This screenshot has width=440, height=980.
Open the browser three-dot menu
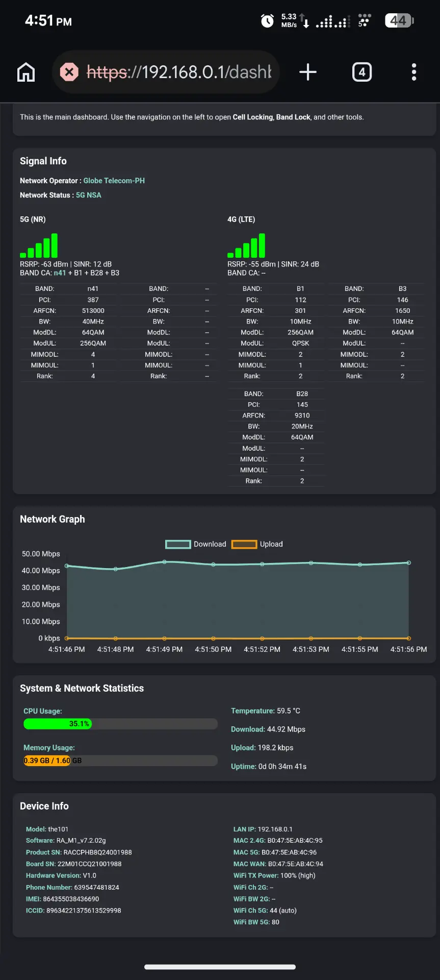click(414, 72)
